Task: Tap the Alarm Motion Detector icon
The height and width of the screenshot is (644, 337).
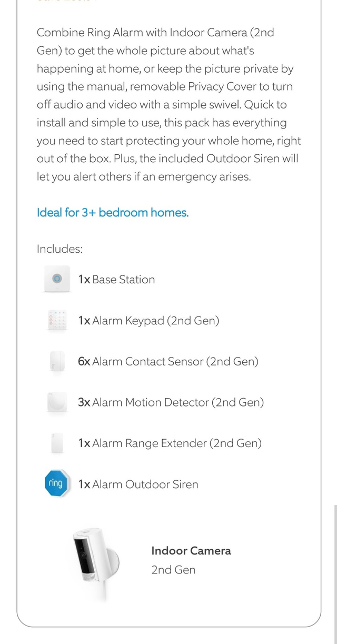Action: click(x=57, y=402)
